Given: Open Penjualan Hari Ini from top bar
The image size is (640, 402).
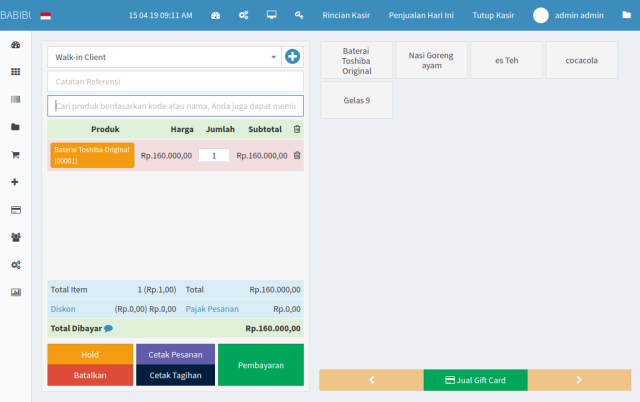Looking at the screenshot, I should coord(421,16).
